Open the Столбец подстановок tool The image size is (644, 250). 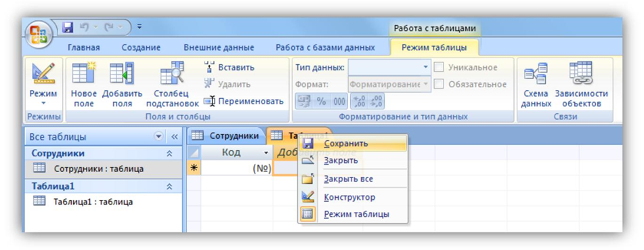172,85
